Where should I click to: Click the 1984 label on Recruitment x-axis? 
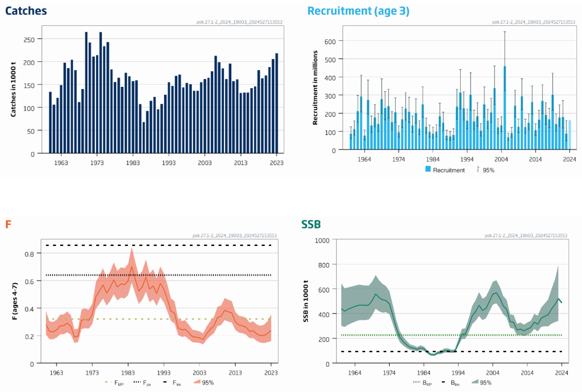tap(433, 159)
